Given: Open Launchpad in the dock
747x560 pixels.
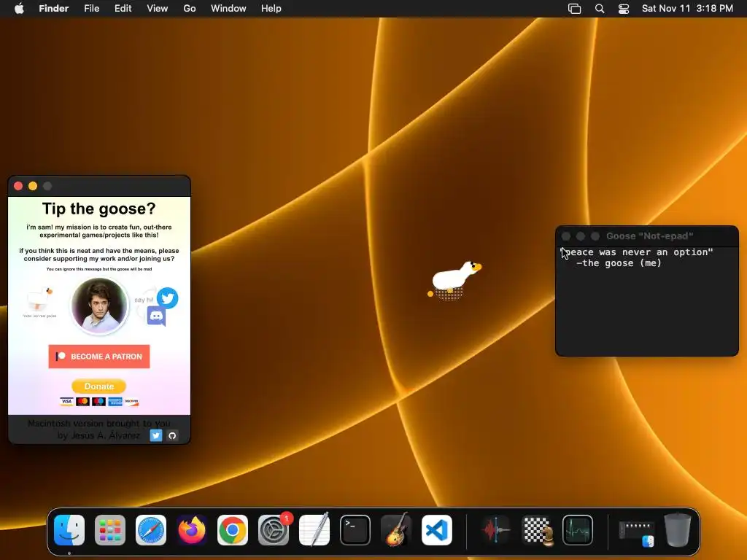Looking at the screenshot, I should click(x=110, y=530).
